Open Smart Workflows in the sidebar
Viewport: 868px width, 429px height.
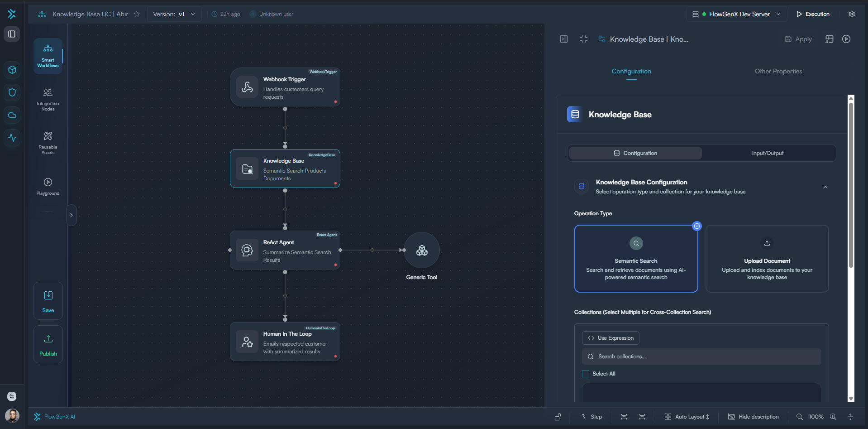coord(48,56)
